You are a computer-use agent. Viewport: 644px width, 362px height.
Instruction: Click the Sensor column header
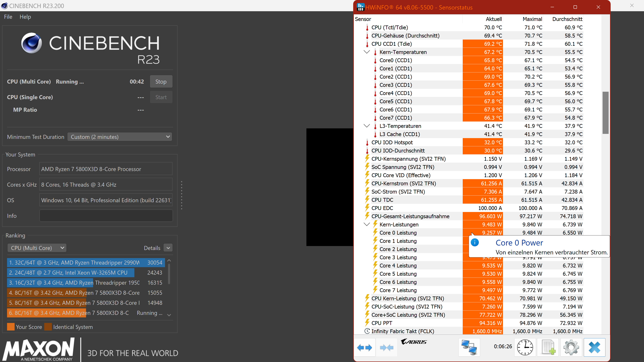tap(363, 19)
